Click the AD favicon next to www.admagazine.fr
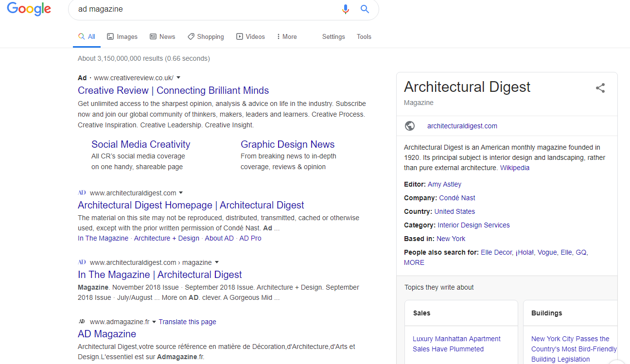 pyautogui.click(x=82, y=321)
